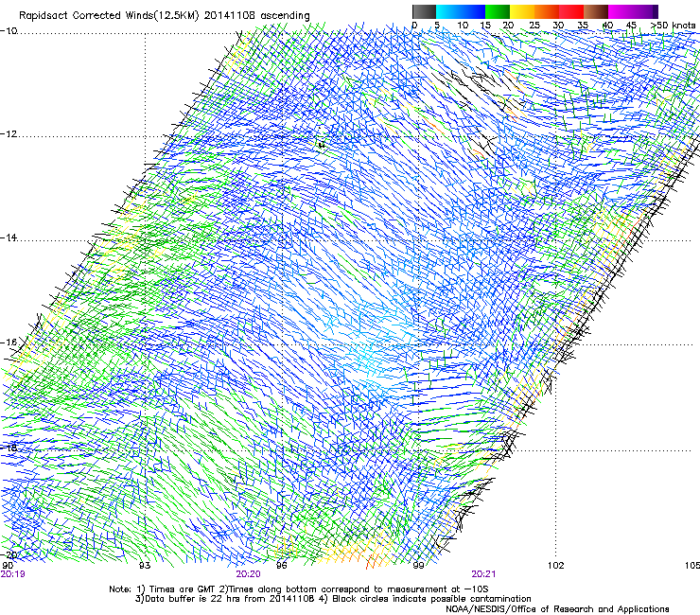
Task: Select the yellow 20-25 knots legend segment
Action: (x=522, y=11)
